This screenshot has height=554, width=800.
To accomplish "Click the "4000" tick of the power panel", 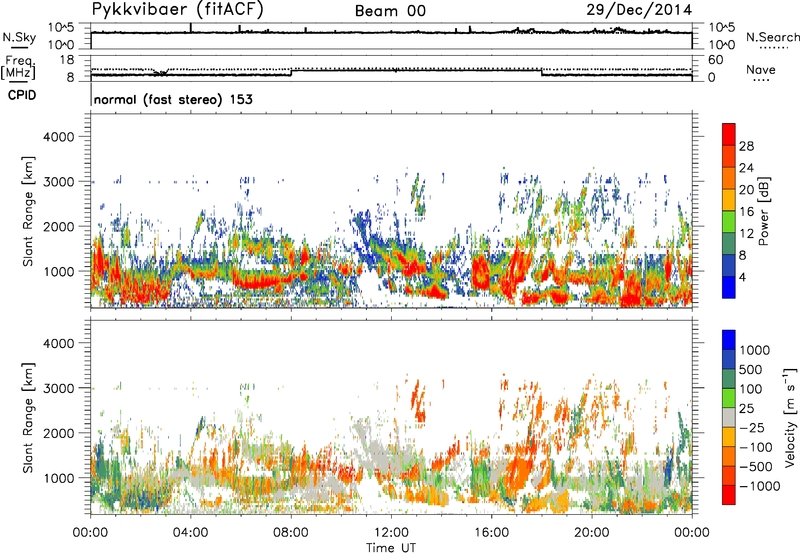I will (x=58, y=137).
